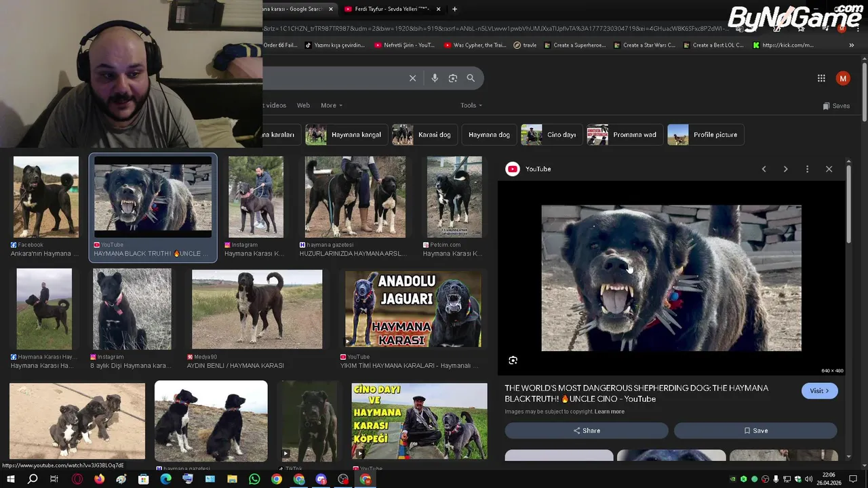Image resolution: width=868 pixels, height=488 pixels.
Task: Click the Visit button
Action: [819, 390]
